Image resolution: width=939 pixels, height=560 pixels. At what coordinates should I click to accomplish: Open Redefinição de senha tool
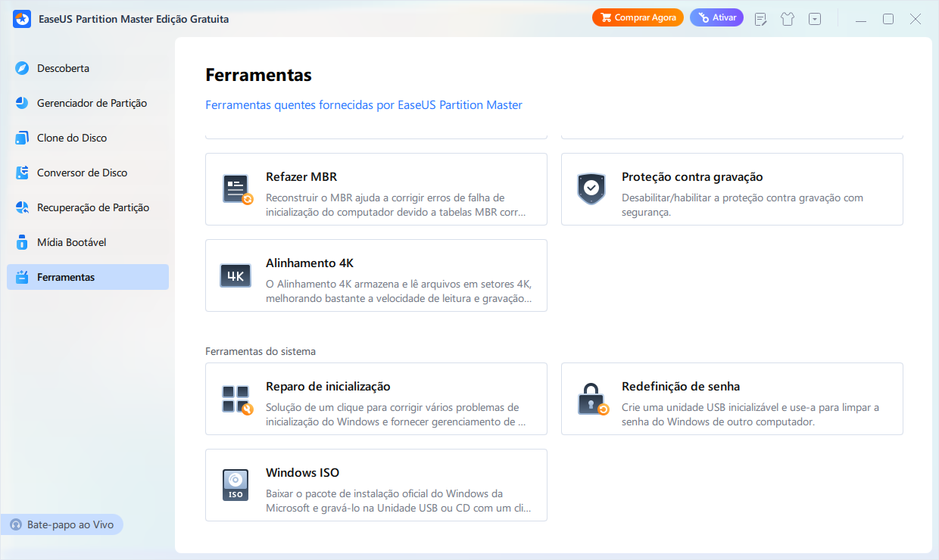(732, 399)
